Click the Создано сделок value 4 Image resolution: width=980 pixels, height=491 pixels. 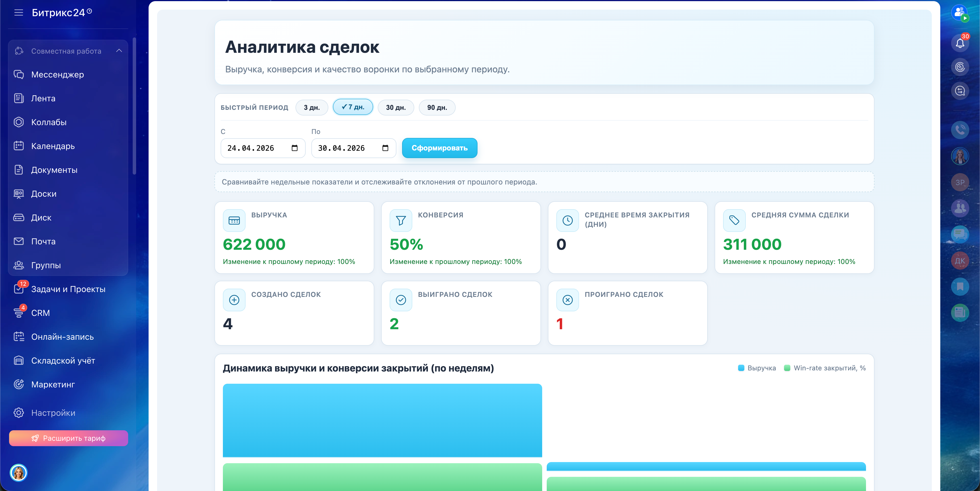(227, 324)
